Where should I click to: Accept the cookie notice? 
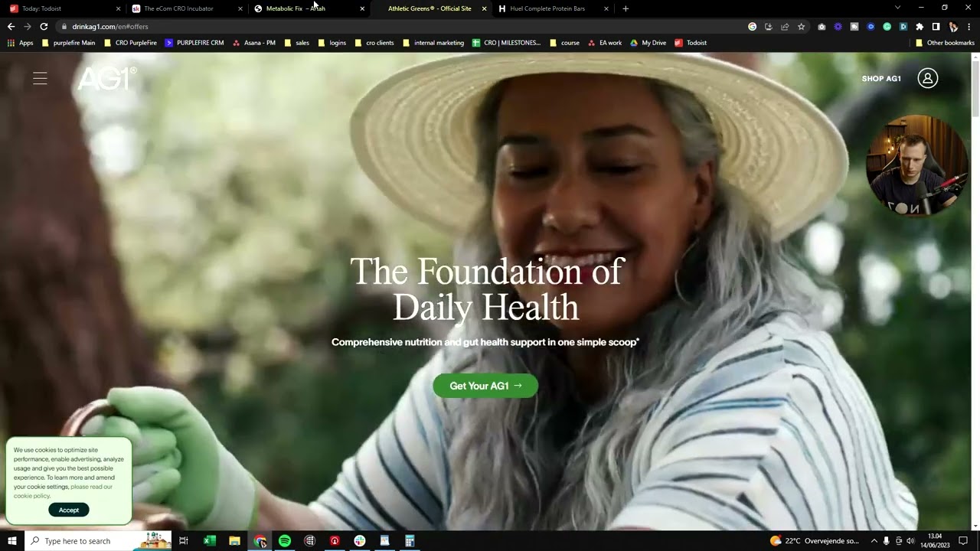click(69, 510)
